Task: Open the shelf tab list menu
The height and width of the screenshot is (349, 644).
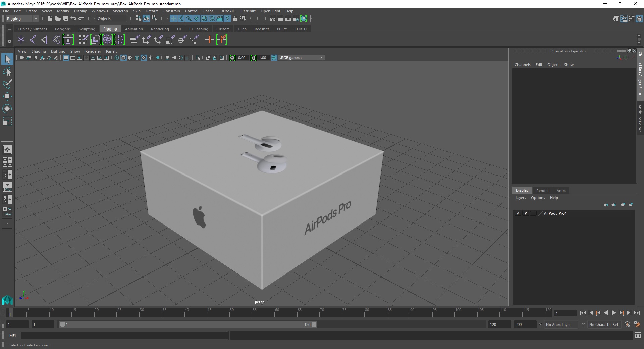Action: [9, 30]
